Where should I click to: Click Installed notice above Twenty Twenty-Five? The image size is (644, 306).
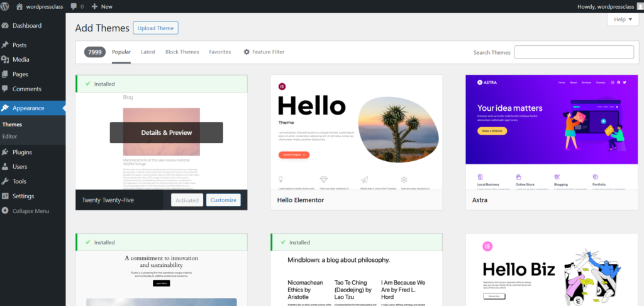162,84
